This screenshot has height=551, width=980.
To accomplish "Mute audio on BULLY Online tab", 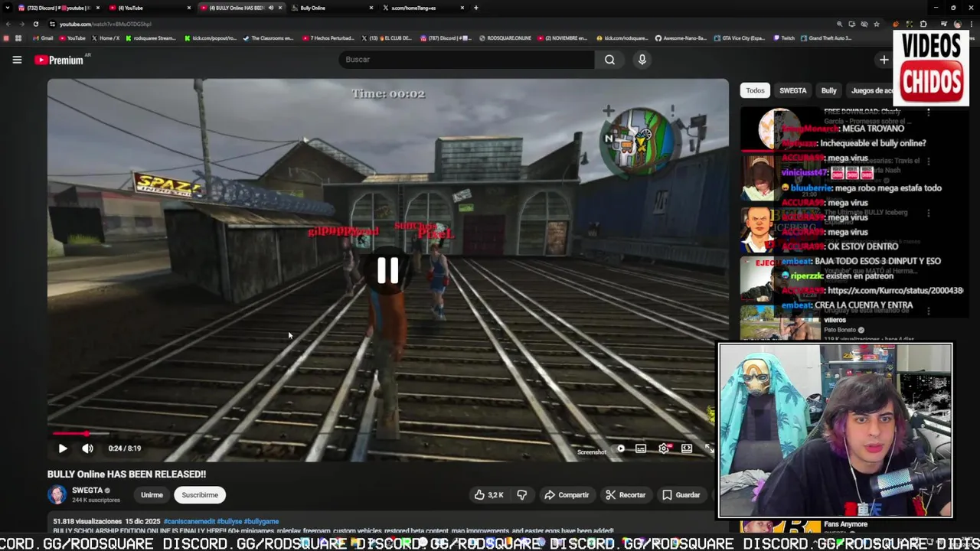I will click(x=270, y=8).
